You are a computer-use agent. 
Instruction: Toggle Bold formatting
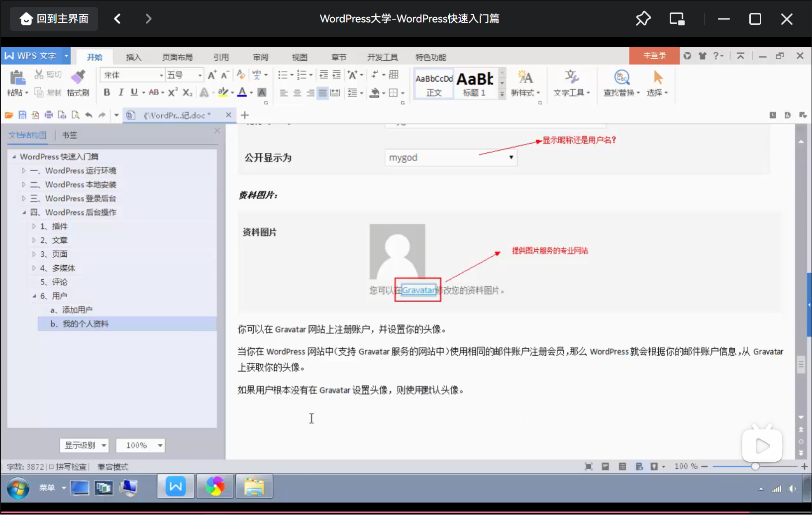[106, 93]
